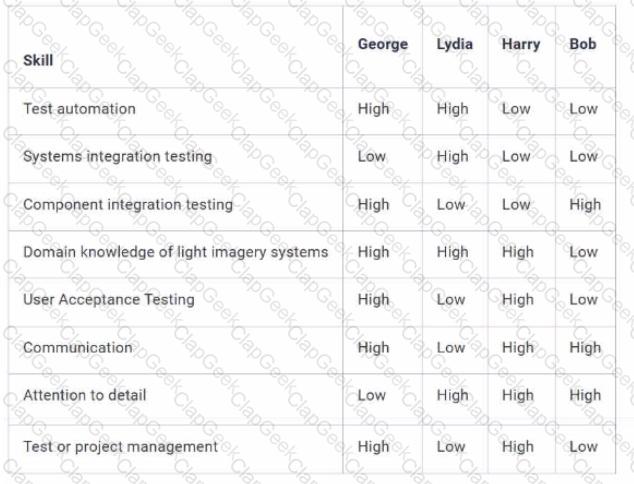Click the Lydia column header
634x484 pixels.
click(x=455, y=45)
